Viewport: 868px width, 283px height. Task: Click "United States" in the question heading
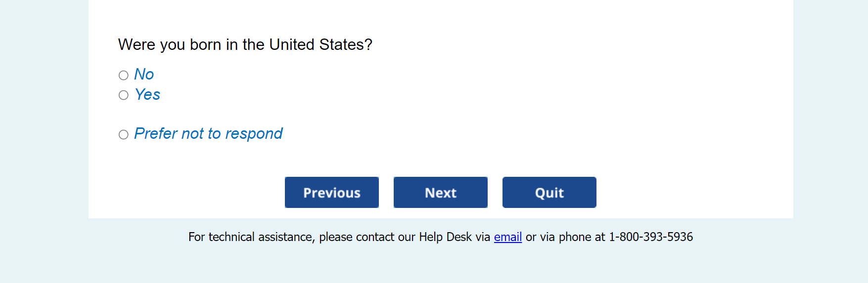317,44
